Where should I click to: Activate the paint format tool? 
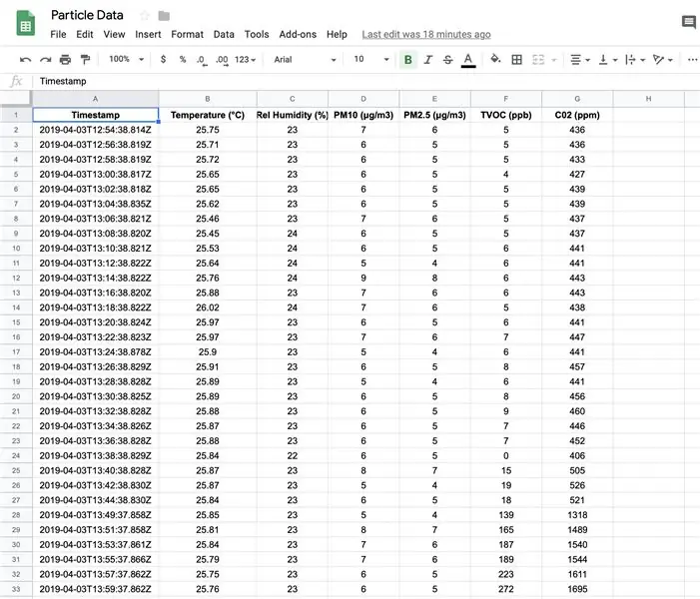(85, 59)
